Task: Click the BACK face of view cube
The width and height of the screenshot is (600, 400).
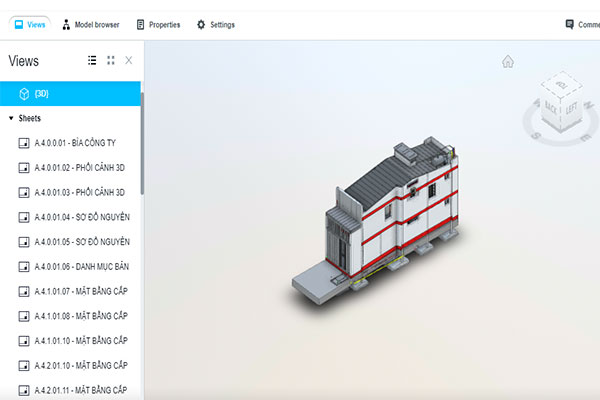Action: [552, 106]
